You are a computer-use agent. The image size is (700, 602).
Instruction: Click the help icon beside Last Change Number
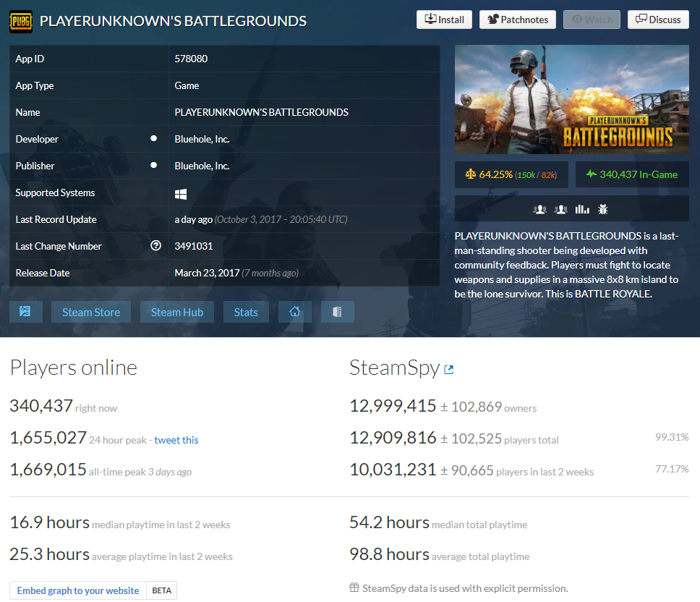point(155,245)
